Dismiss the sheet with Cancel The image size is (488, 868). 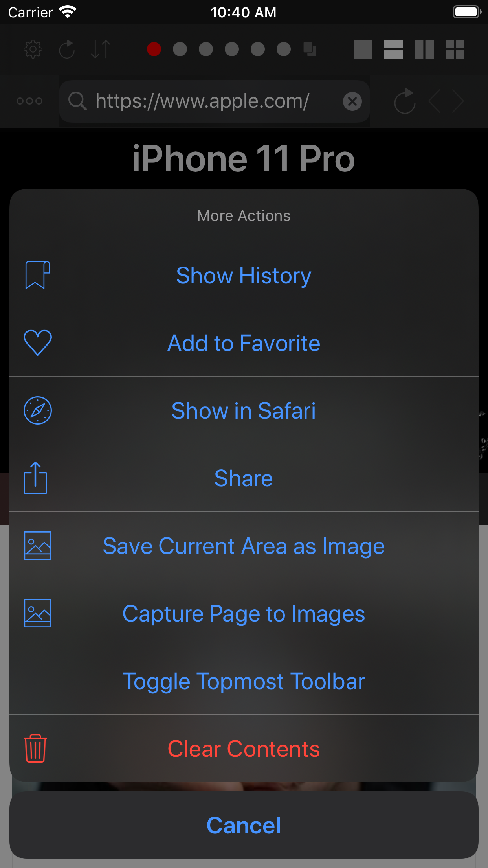click(x=244, y=825)
